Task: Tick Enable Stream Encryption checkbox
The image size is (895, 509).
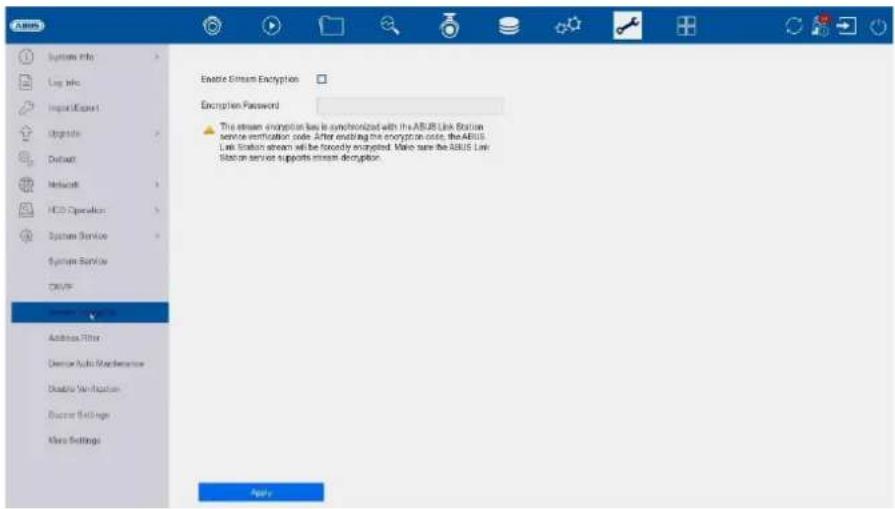Action: 322,79
